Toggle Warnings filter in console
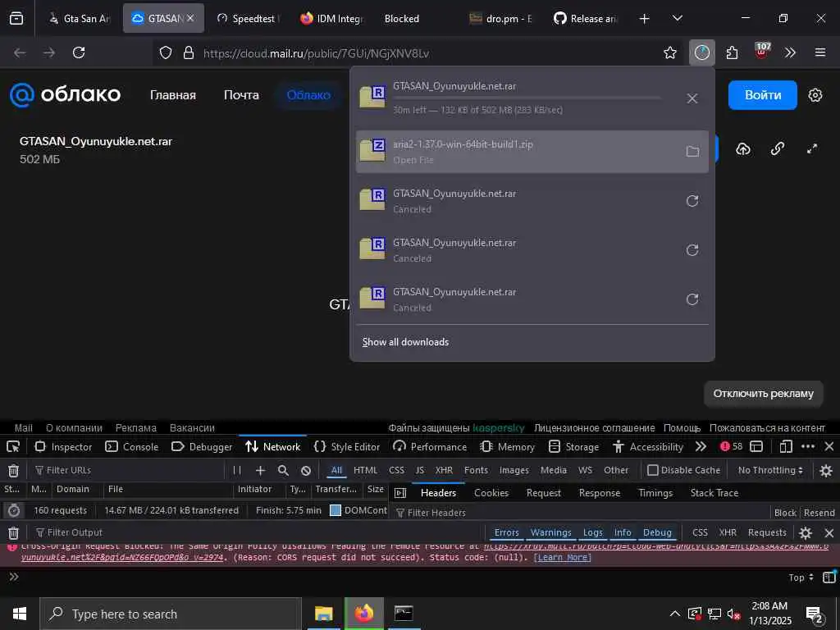Viewport: 840px width, 630px height. tap(550, 532)
